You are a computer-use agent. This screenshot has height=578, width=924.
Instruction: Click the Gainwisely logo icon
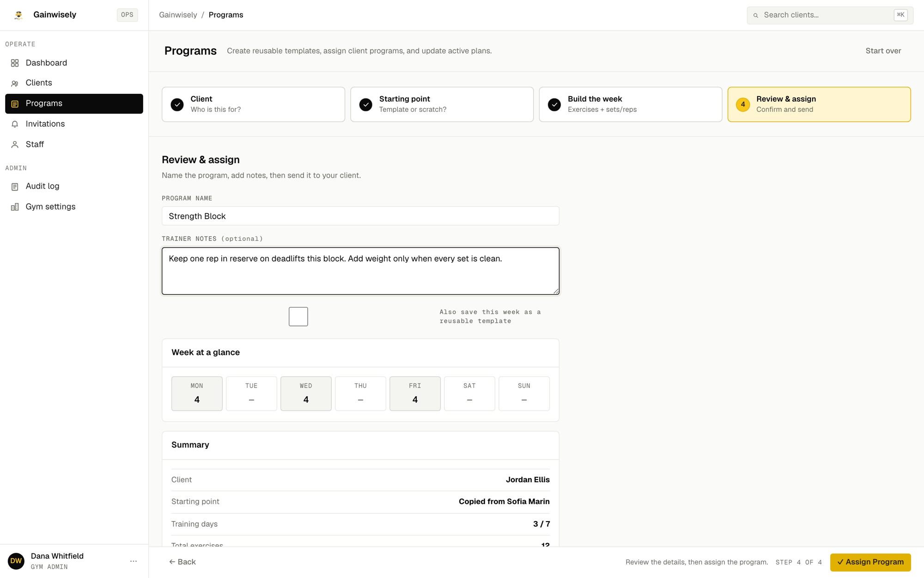[x=18, y=15]
